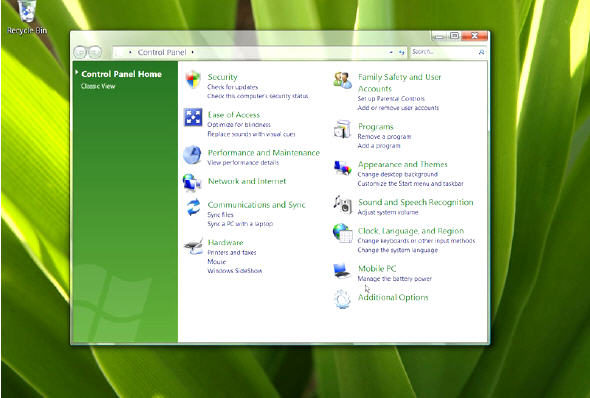Click the Appearance and Themes monitor icon
The image size is (590, 398).
[343, 167]
